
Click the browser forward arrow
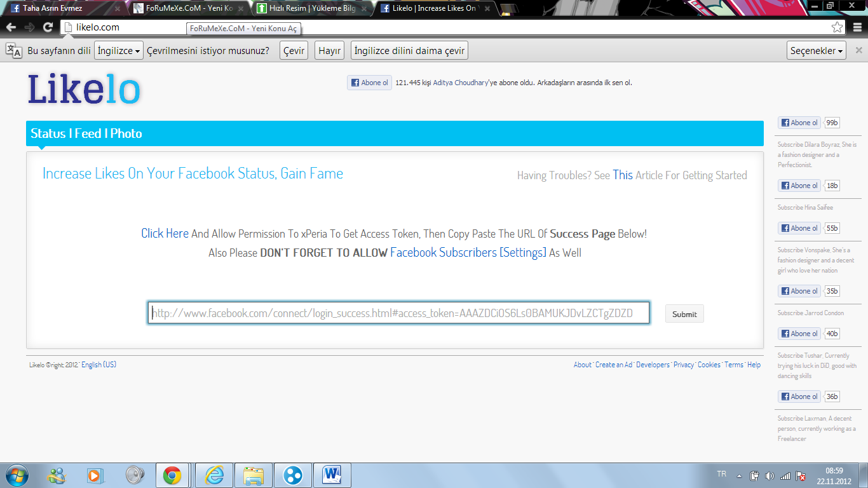(29, 27)
